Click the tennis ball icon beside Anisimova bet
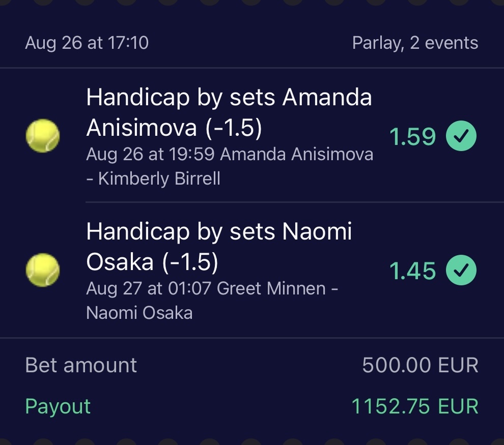This screenshot has height=445, width=504. coord(43,136)
